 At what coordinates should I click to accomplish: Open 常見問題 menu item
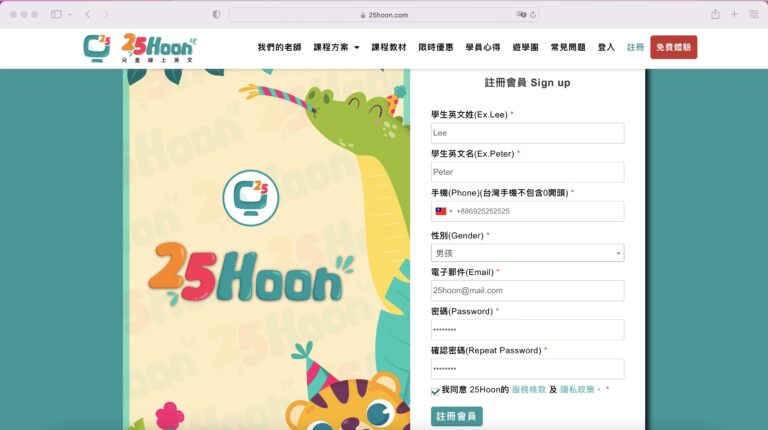568,48
